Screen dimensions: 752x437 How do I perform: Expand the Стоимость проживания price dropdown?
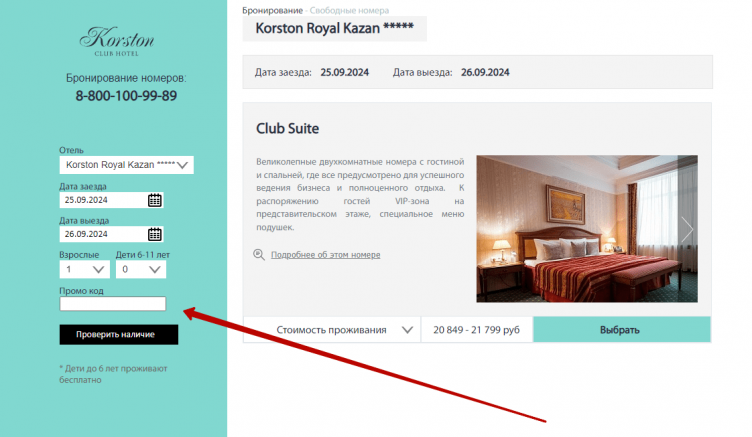tap(332, 330)
